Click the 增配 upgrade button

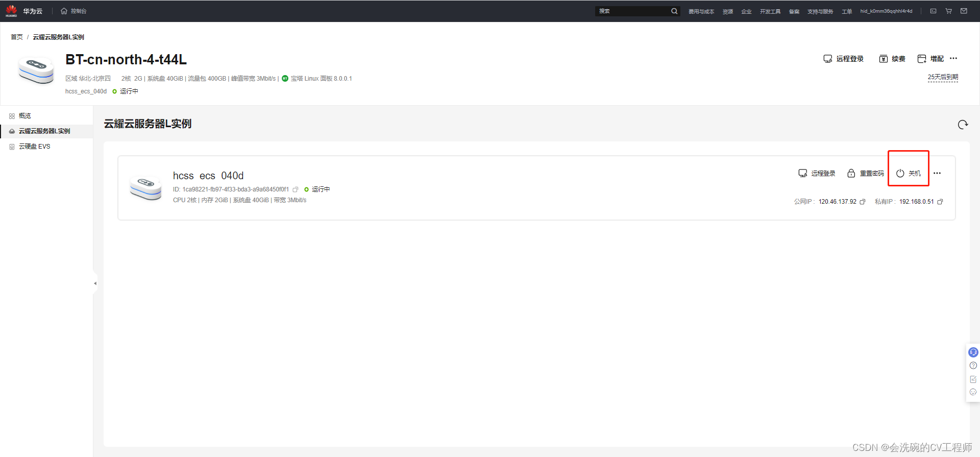point(930,59)
